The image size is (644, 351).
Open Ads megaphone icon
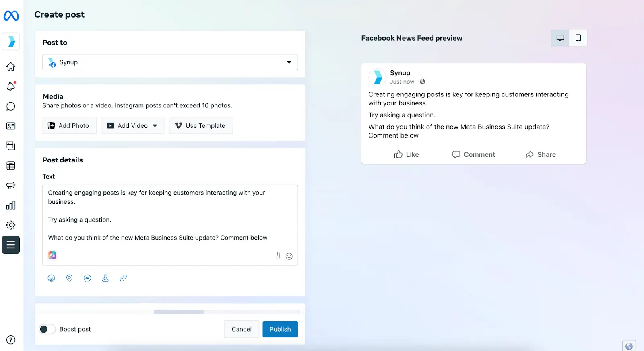11,185
